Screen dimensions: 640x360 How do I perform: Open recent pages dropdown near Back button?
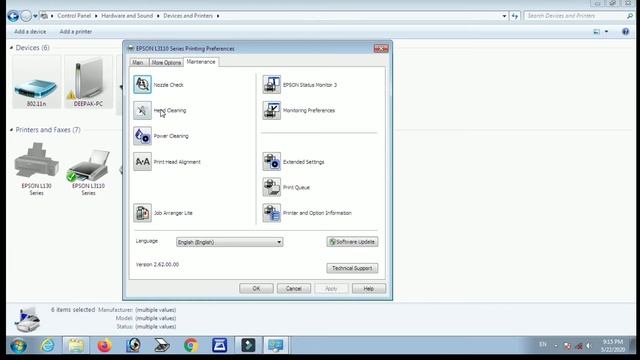[x=36, y=16]
